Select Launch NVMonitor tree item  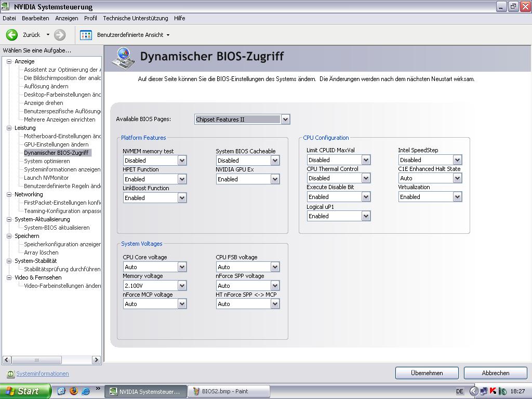[x=46, y=178]
